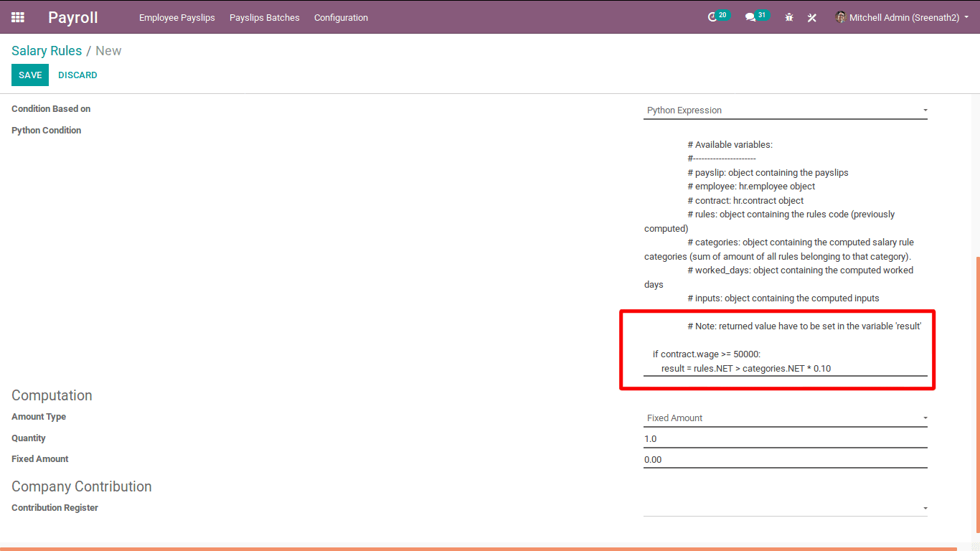Image resolution: width=980 pixels, height=551 pixels.
Task: Click Fixed Amount field showing 0.00
Action: pyautogui.click(x=786, y=460)
